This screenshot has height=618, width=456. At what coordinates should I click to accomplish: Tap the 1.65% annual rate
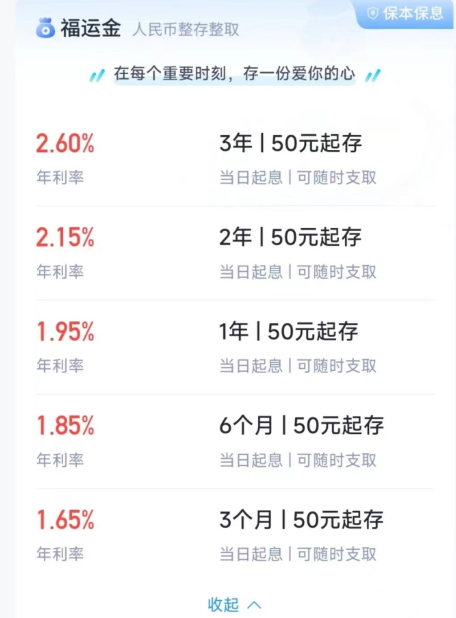(x=65, y=520)
